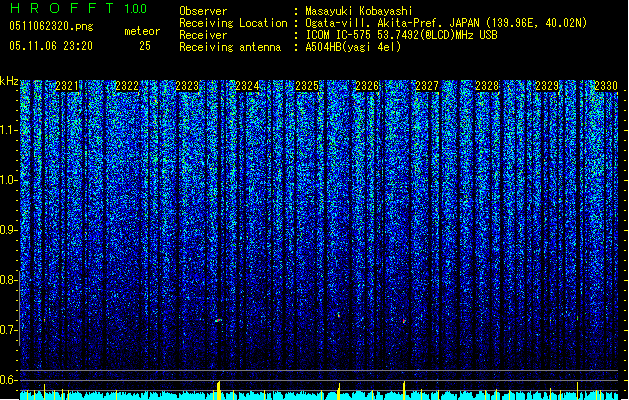The width and height of the screenshot is (629, 400).
Task: Click the 'meteor' label
Action: coord(142,31)
